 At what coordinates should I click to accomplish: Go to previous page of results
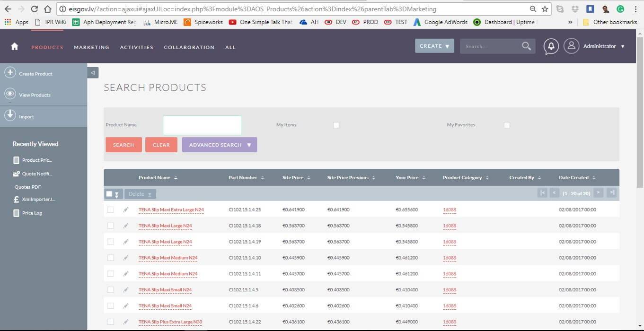(554, 193)
